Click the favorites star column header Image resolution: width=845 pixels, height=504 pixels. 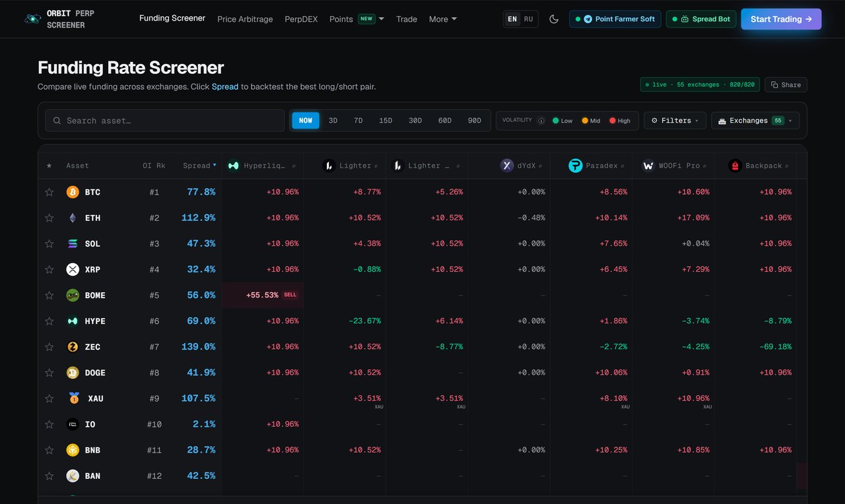49,166
